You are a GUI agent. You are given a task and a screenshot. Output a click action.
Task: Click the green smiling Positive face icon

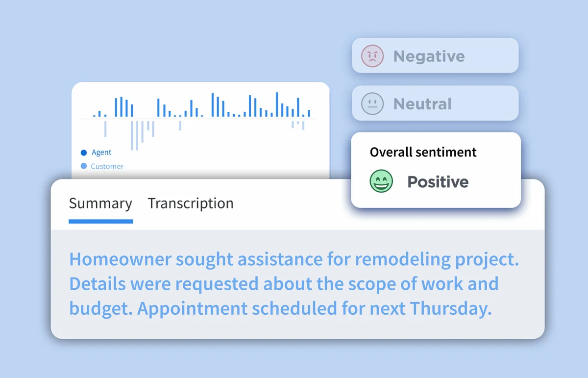pos(381,181)
